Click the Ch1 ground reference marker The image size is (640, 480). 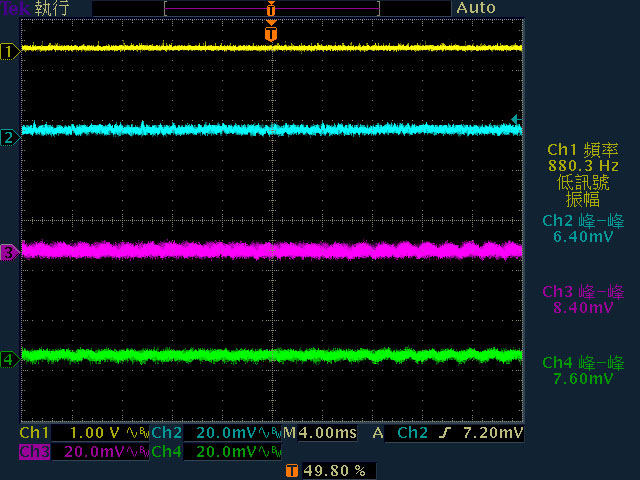pyautogui.click(x=10, y=52)
